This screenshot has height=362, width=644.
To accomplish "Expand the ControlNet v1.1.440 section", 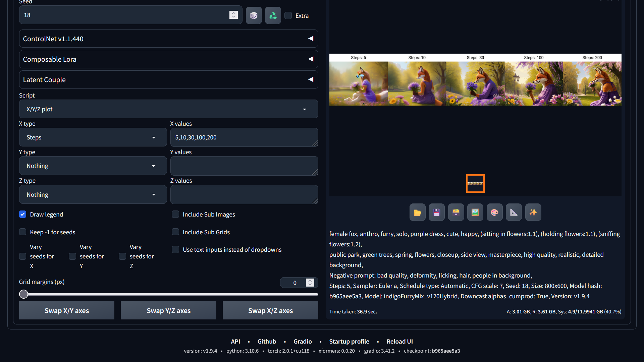I will point(168,39).
